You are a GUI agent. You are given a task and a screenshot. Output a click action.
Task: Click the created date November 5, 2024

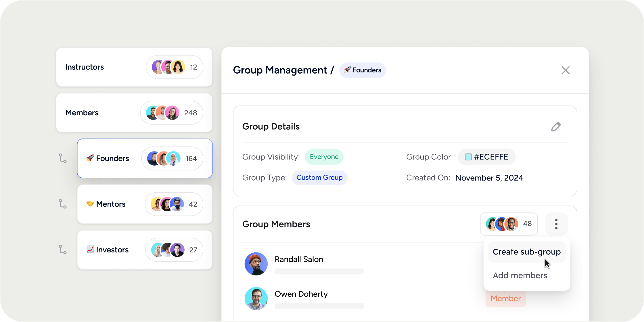pyautogui.click(x=489, y=178)
